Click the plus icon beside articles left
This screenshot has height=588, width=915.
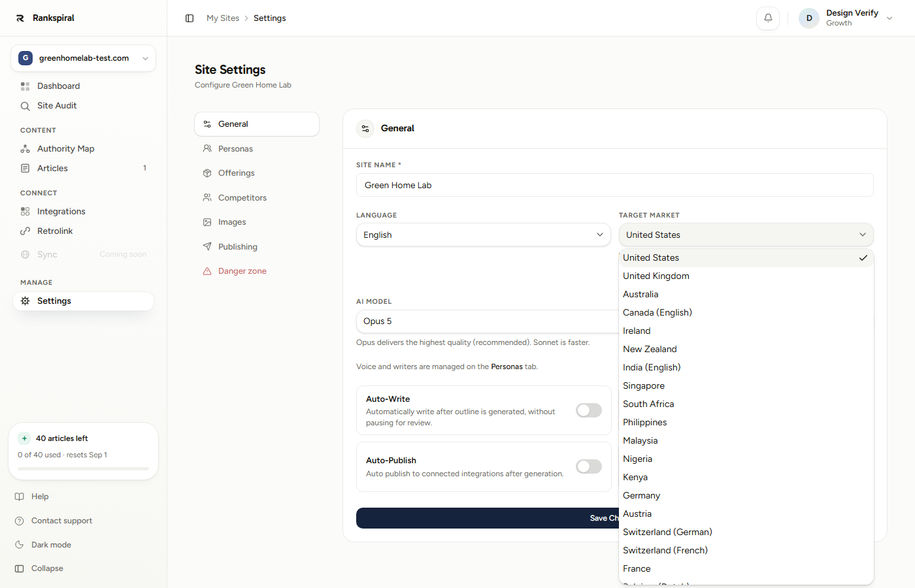[24, 438]
